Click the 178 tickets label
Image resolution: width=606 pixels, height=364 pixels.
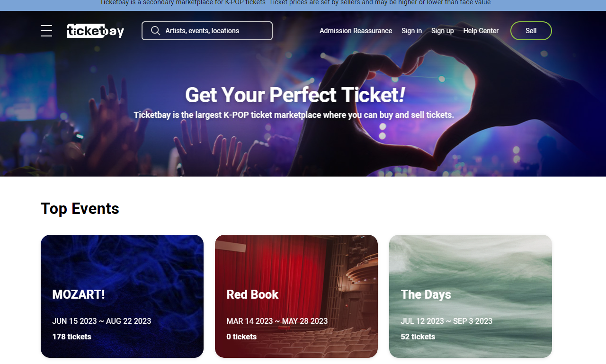pos(71,337)
